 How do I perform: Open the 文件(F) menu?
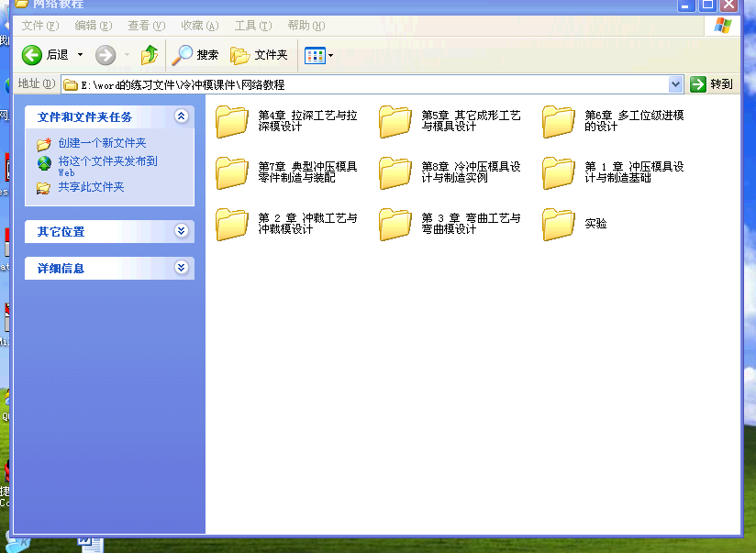(40, 26)
